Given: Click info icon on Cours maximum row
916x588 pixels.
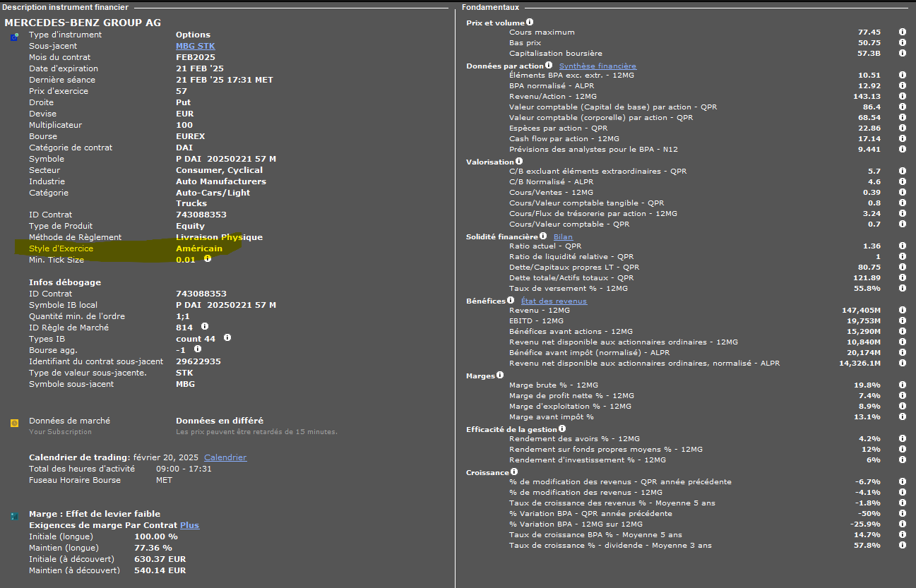Looking at the screenshot, I should coord(903,32).
